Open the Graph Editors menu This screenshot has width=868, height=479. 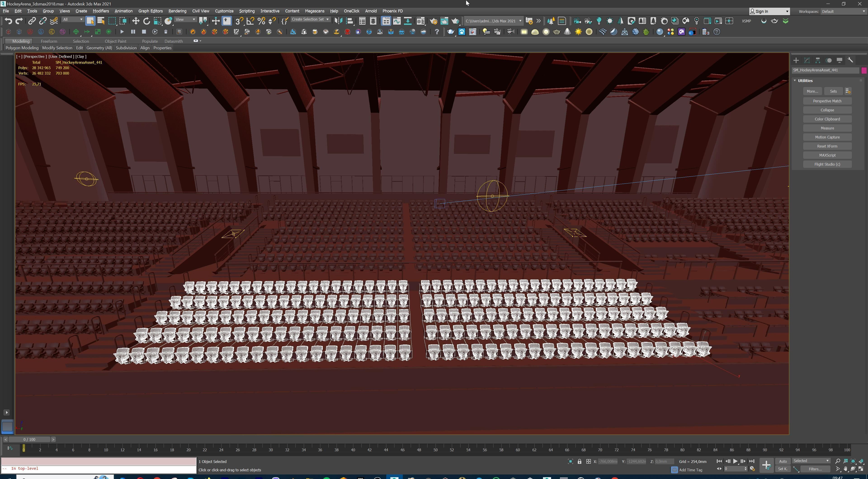(x=150, y=11)
